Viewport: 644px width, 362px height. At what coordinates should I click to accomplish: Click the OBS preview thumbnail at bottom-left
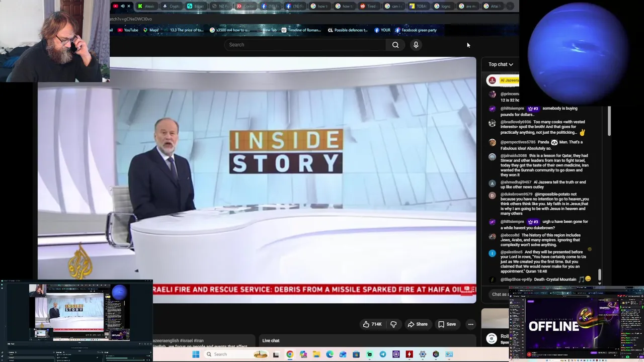76,321
